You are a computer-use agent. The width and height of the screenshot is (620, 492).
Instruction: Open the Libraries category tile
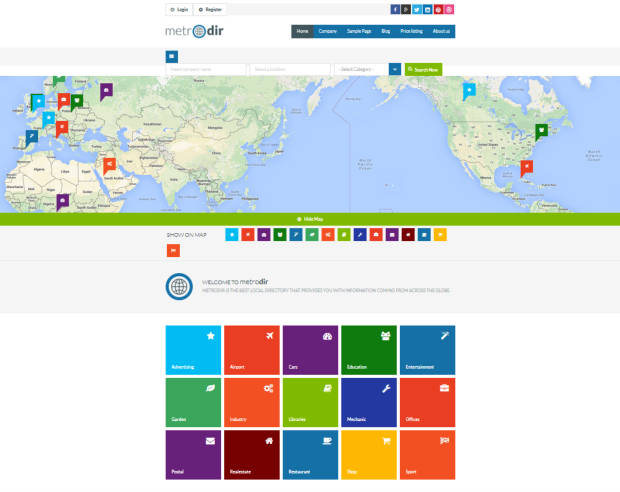310,402
